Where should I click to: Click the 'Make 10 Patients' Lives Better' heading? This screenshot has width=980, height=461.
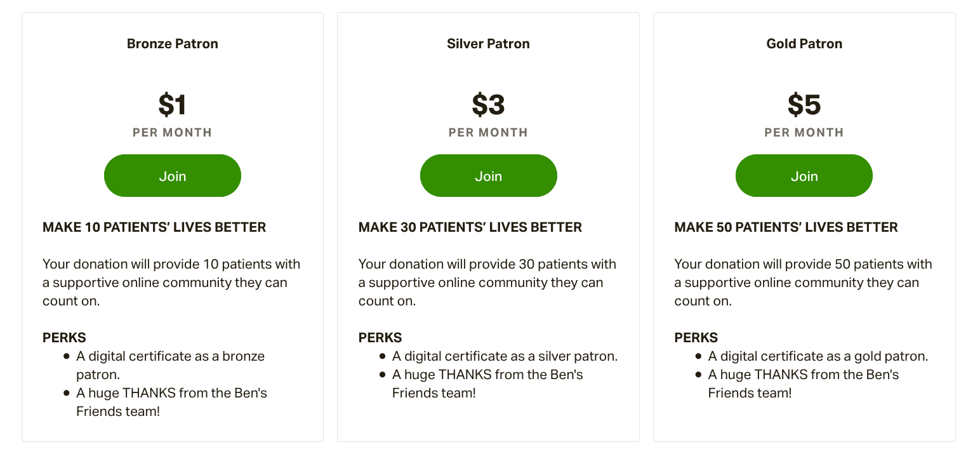click(154, 227)
